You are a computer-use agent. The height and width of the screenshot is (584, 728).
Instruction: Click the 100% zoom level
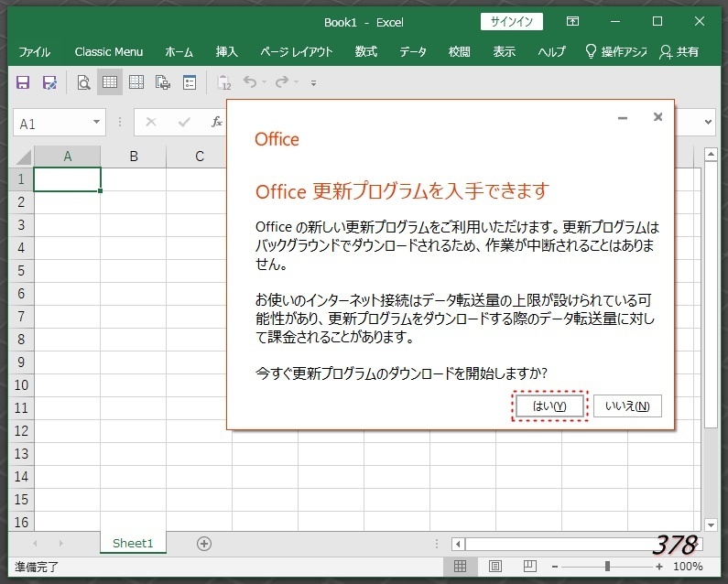tap(688, 567)
